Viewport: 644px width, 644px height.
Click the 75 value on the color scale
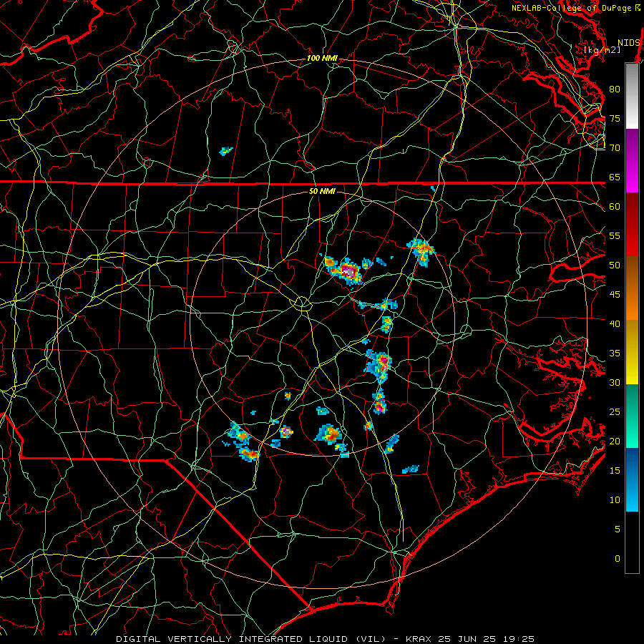[615, 118]
